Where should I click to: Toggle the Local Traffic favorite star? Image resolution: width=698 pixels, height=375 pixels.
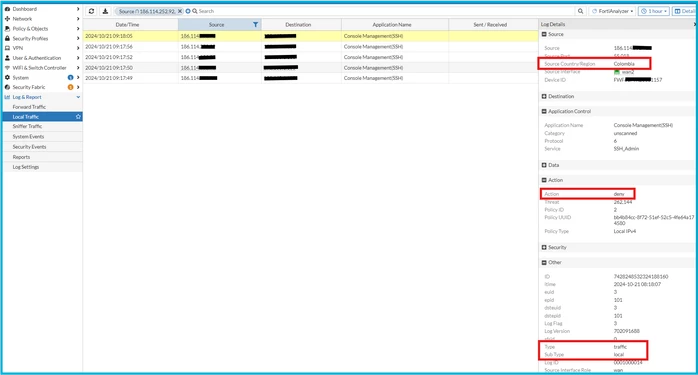78,117
